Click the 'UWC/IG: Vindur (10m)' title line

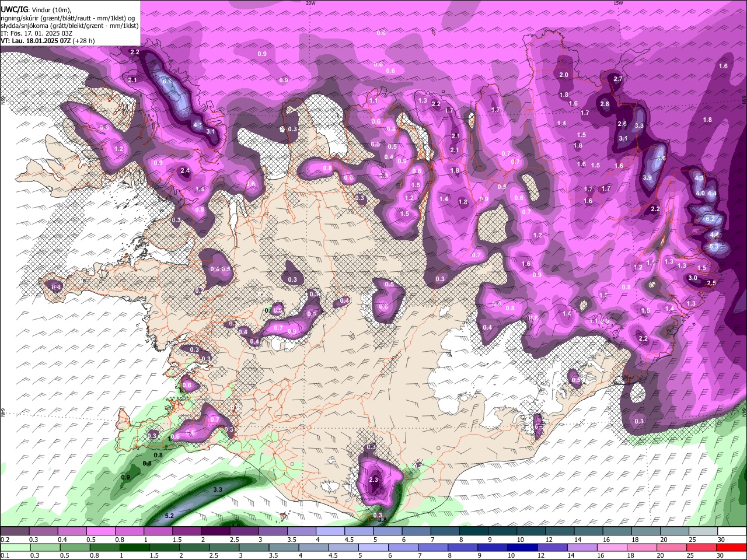(36, 10)
